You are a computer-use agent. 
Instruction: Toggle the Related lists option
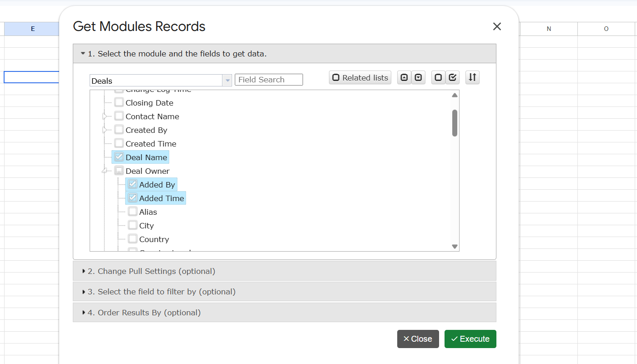[360, 78]
